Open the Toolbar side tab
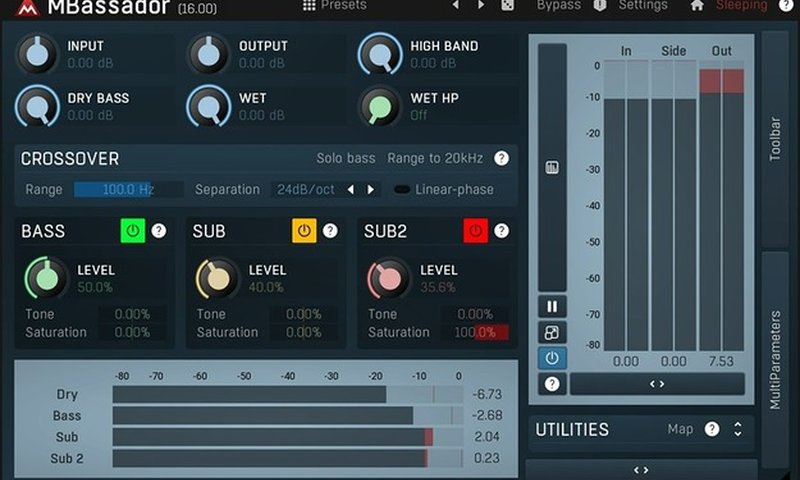Screen dimensions: 800x480 775,140
